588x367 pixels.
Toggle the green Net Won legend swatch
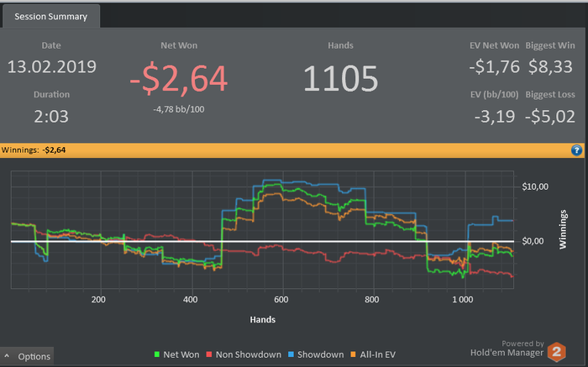pyautogui.click(x=157, y=354)
